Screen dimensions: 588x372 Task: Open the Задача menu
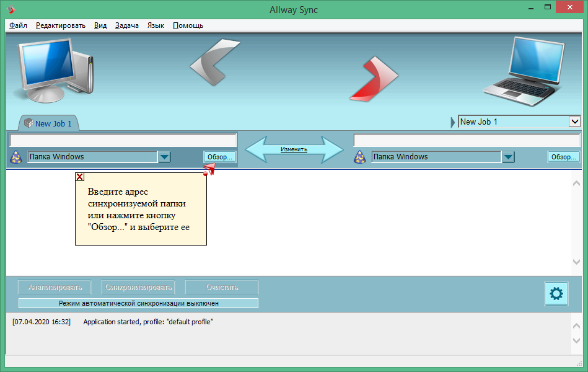point(127,25)
